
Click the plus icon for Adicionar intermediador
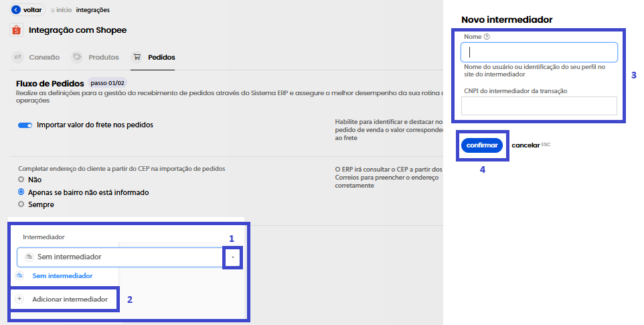[x=19, y=299]
